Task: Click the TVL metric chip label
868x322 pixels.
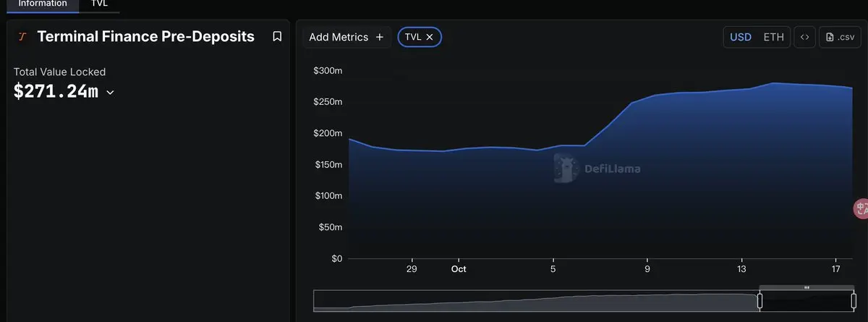Action: coord(413,37)
